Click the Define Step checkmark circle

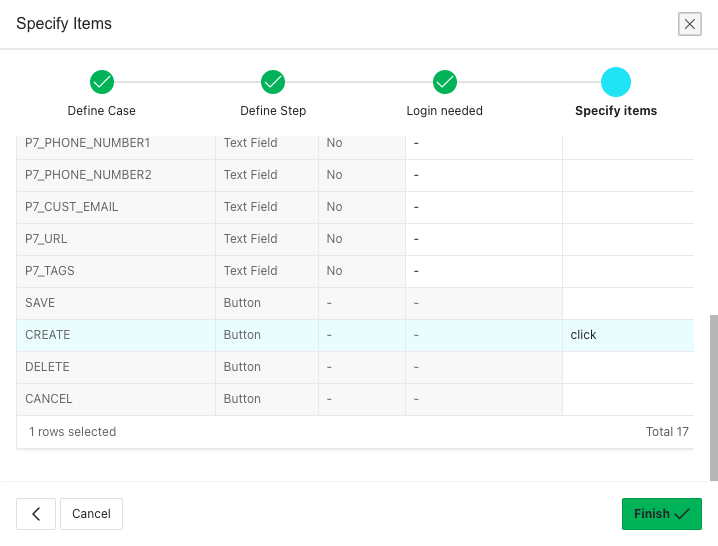273,82
